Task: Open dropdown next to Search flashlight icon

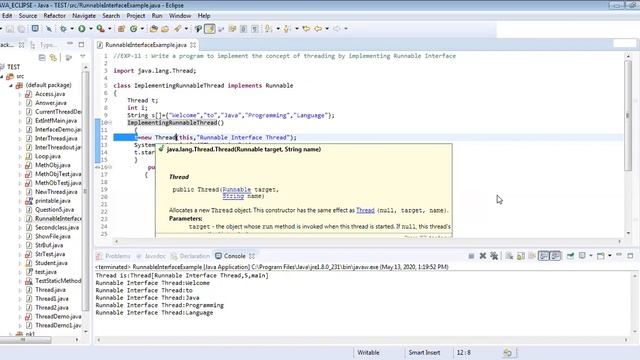Action: point(186,29)
